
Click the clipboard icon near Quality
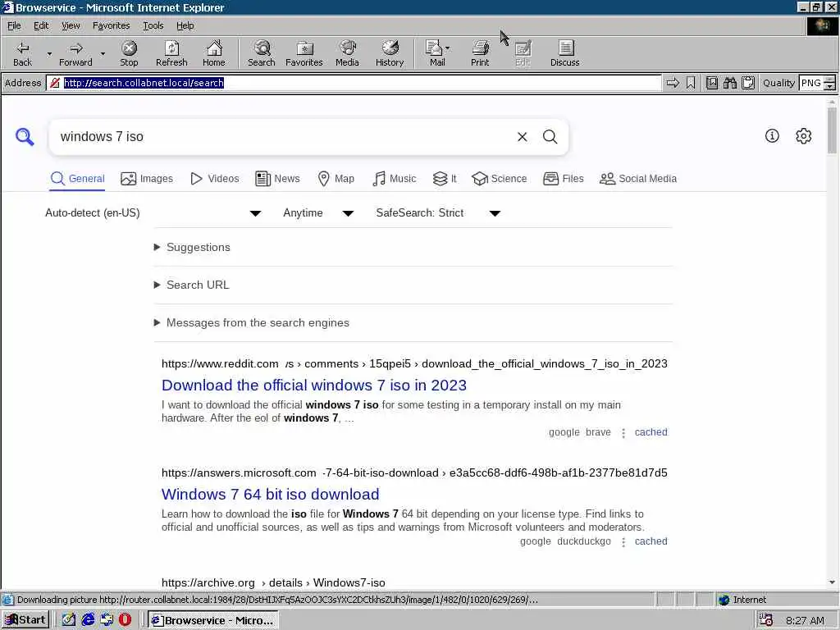748,83
